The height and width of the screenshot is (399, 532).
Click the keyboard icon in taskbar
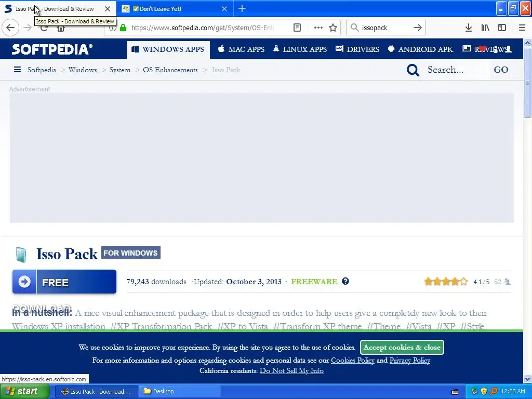[455, 392]
